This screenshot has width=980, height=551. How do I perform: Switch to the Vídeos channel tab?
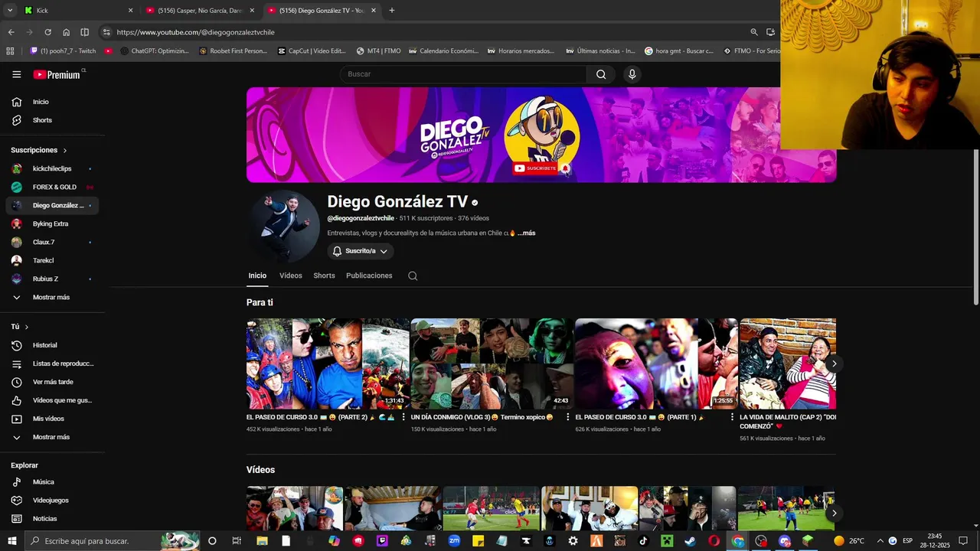click(x=291, y=275)
